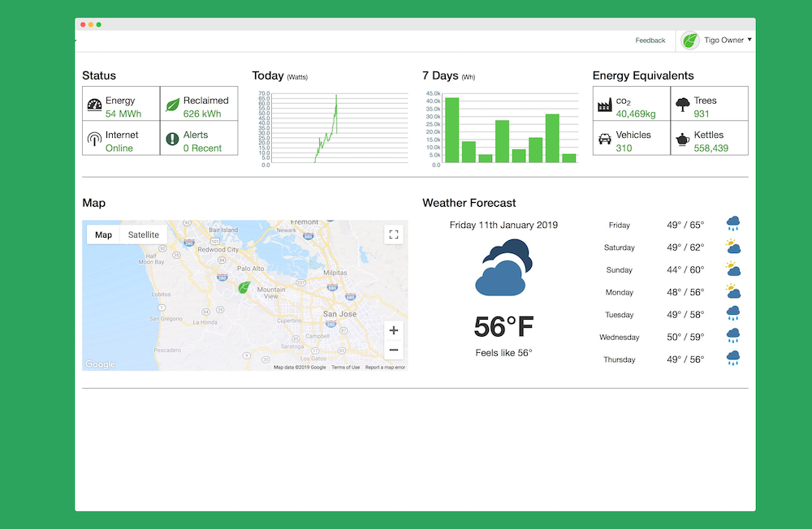Click the leaf marker on the map
The height and width of the screenshot is (529, 812).
(244, 287)
